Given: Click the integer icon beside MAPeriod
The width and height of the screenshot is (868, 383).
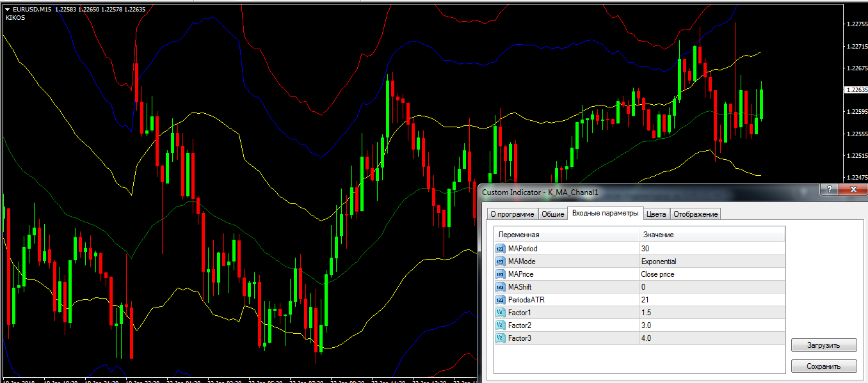Looking at the screenshot, I should pyautogui.click(x=500, y=249).
